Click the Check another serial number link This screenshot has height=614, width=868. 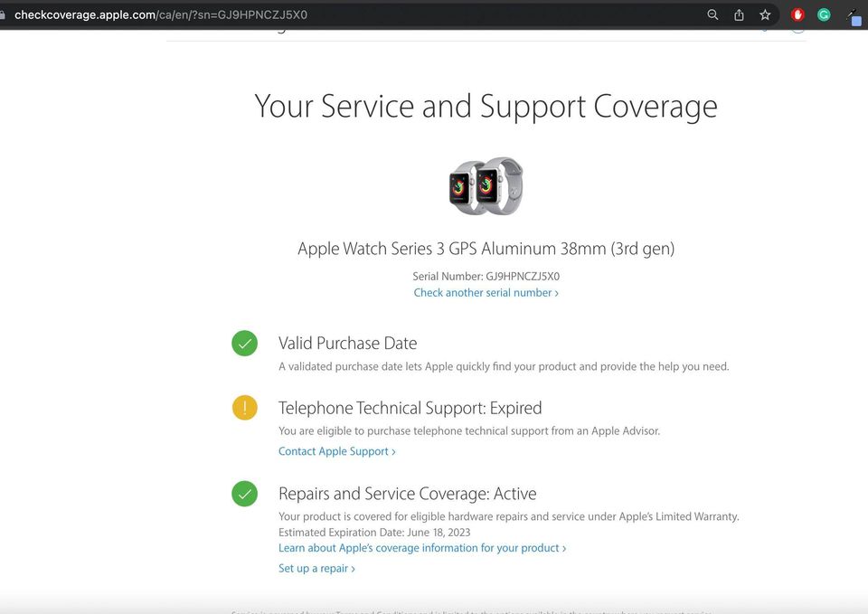pos(486,293)
